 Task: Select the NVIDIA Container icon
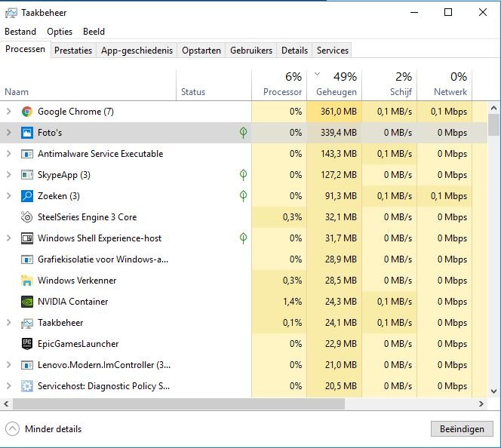(x=27, y=302)
